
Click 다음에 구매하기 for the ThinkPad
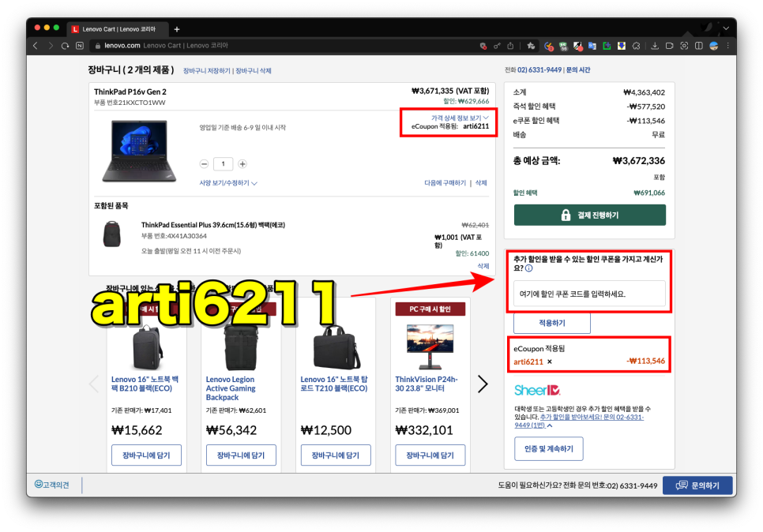tap(445, 183)
